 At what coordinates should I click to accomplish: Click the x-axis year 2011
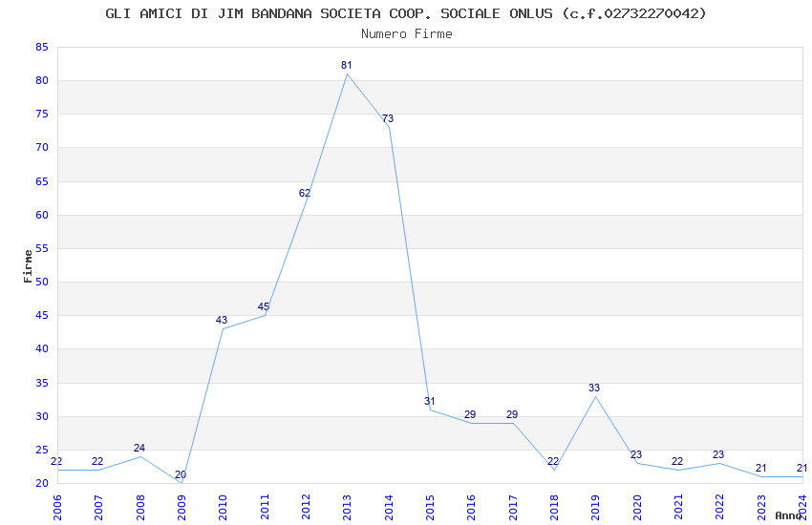tap(264, 507)
